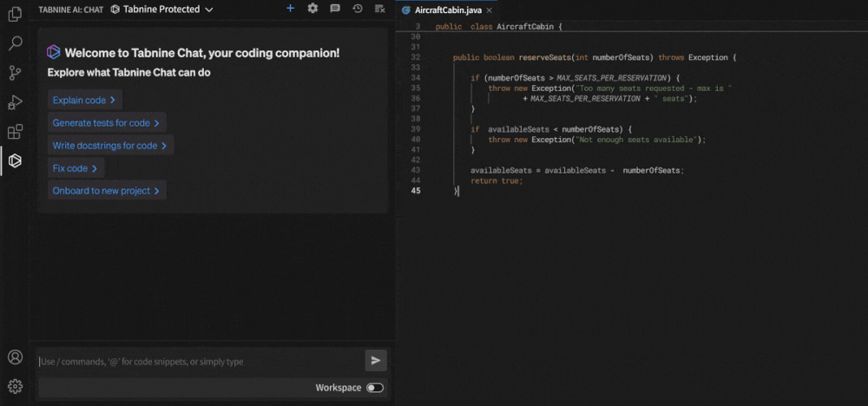Open the Search view in activity bar
The height and width of the screenshot is (406, 868).
pyautogui.click(x=15, y=43)
